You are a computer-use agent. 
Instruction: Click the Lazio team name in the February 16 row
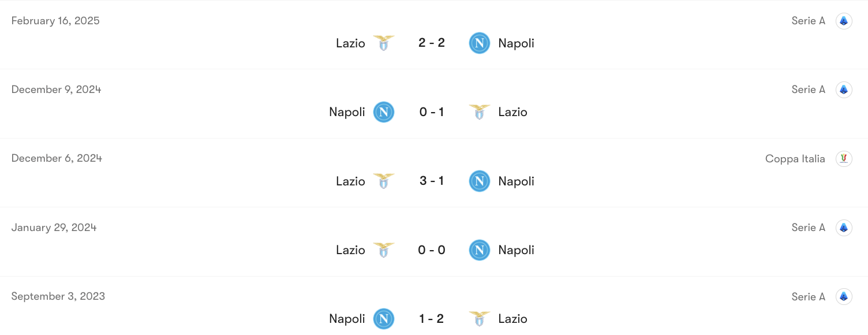pyautogui.click(x=350, y=43)
